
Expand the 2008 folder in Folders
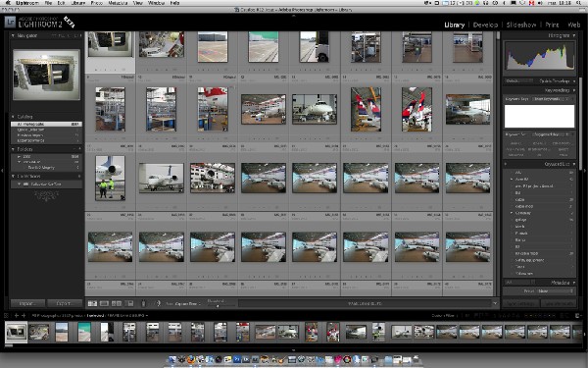coord(20,156)
